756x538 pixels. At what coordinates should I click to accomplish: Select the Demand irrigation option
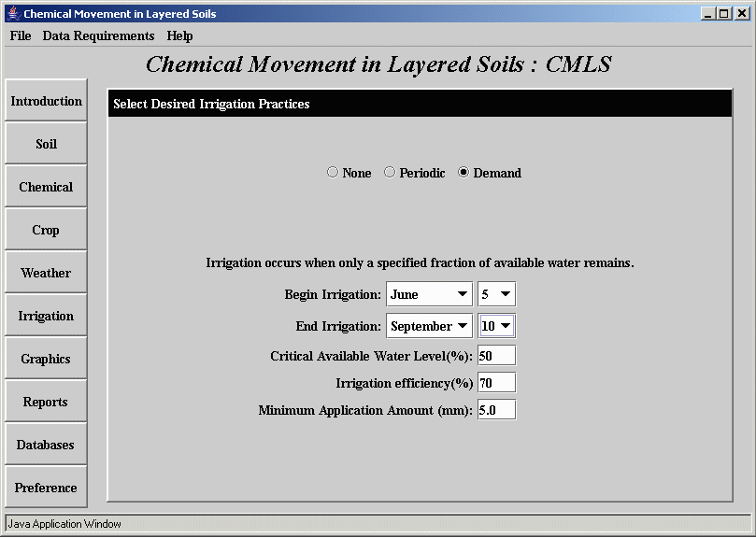point(490,173)
